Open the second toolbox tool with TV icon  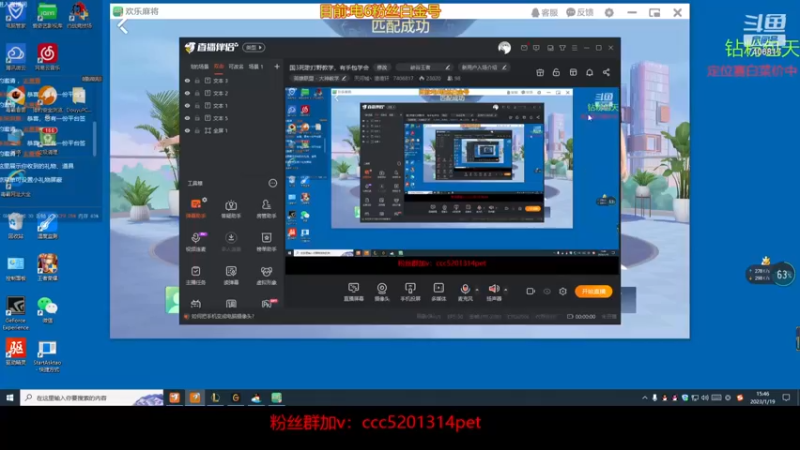coord(231,208)
